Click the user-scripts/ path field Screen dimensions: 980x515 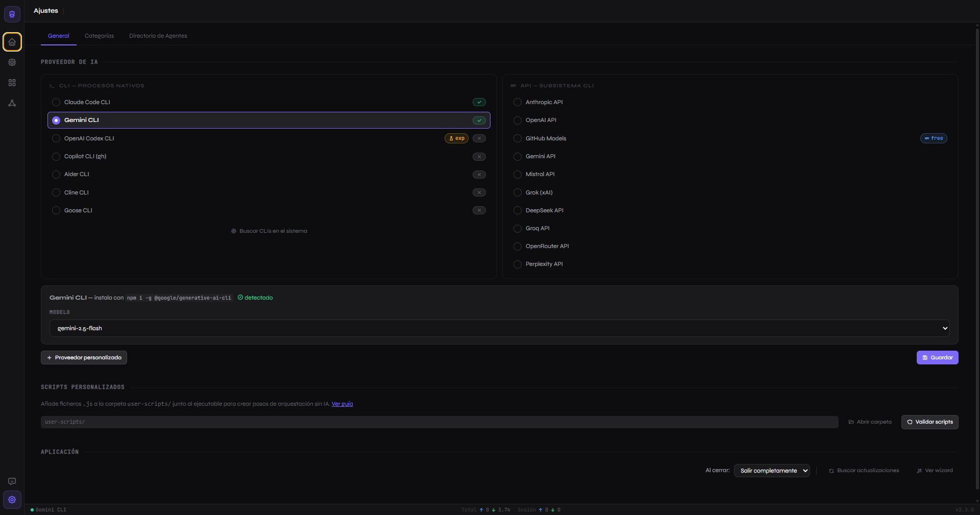pos(439,422)
